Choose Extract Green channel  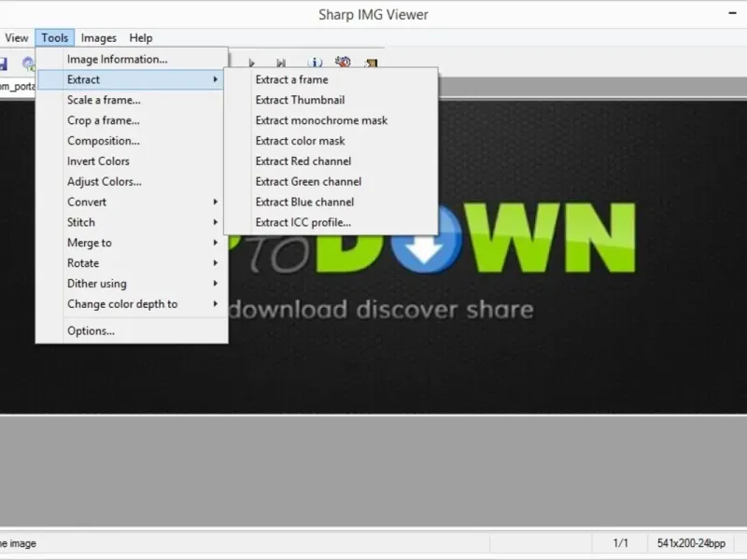click(x=331, y=182)
